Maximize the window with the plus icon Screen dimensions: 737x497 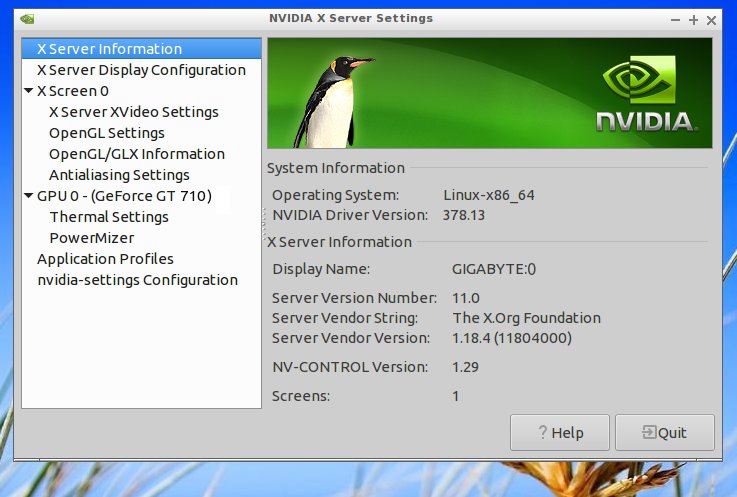tap(693, 20)
